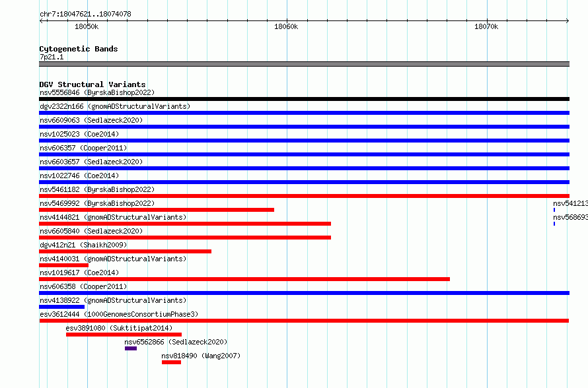The image size is (588, 388).
Task: Click the 7p21.1 band label
Action: (x=52, y=57)
